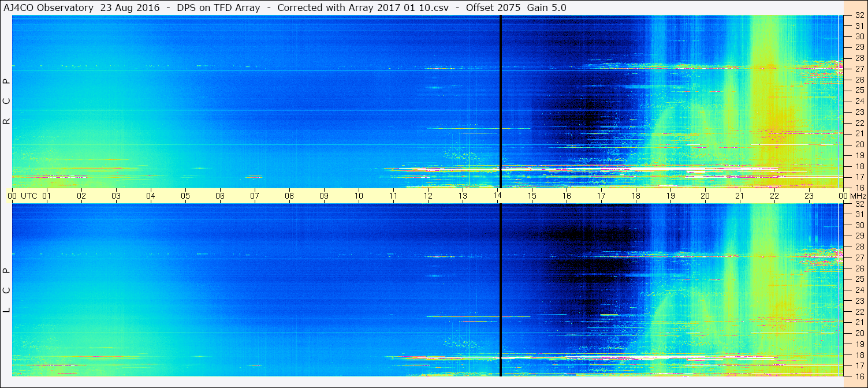868x388 pixels.
Task: Click the R C P channel label
Action: (x=6, y=102)
